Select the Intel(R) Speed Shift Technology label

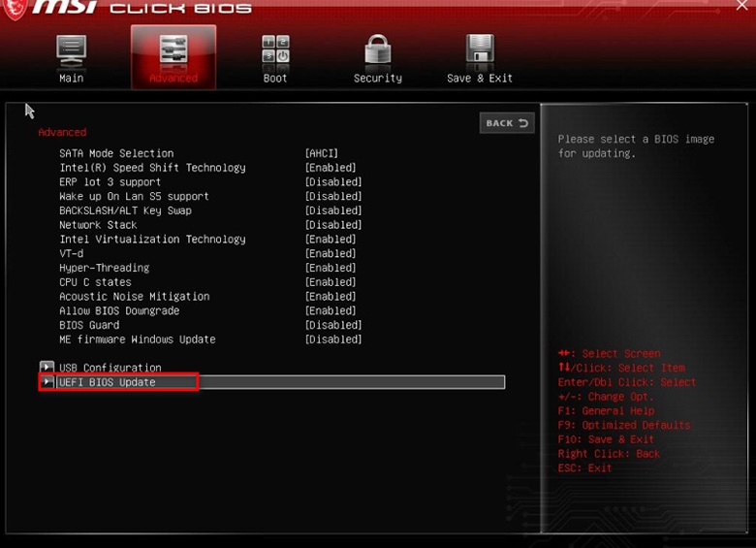point(152,168)
